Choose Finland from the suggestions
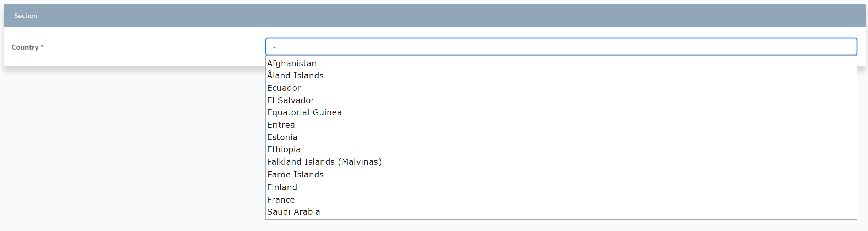The height and width of the screenshot is (231, 868). 282,187
